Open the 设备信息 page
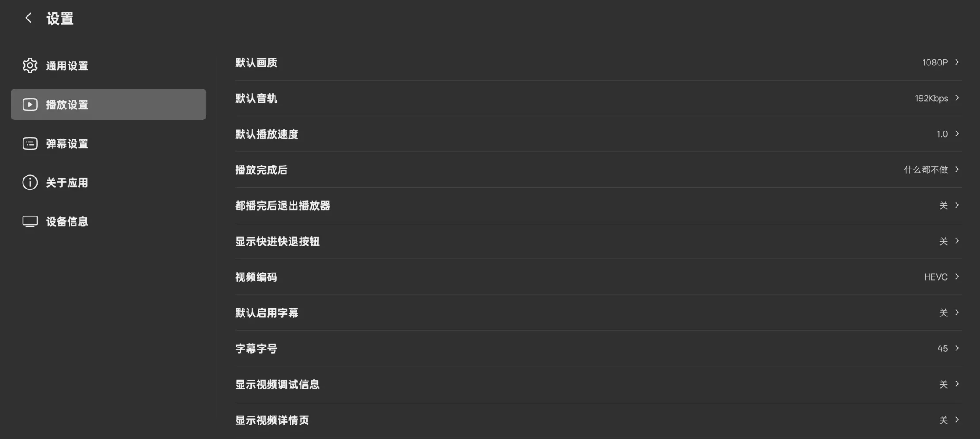This screenshot has width=980, height=439. [108, 221]
